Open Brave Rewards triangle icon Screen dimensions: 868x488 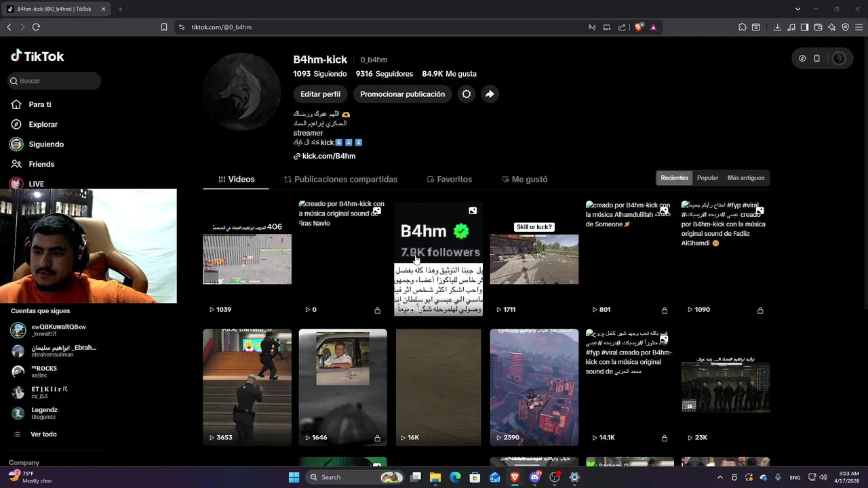click(653, 27)
